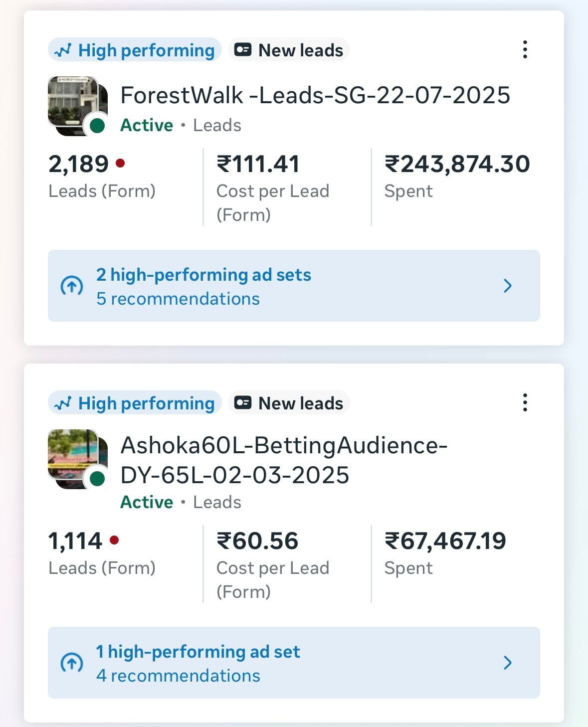The width and height of the screenshot is (588, 727).
Task: Click trend icon in Ashoka60L High performing badge
Action: pyautogui.click(x=63, y=403)
